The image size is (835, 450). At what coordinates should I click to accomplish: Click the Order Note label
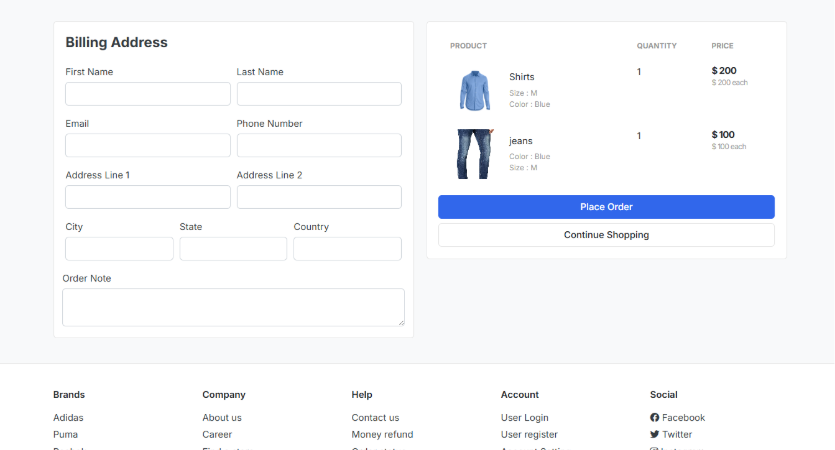87,279
